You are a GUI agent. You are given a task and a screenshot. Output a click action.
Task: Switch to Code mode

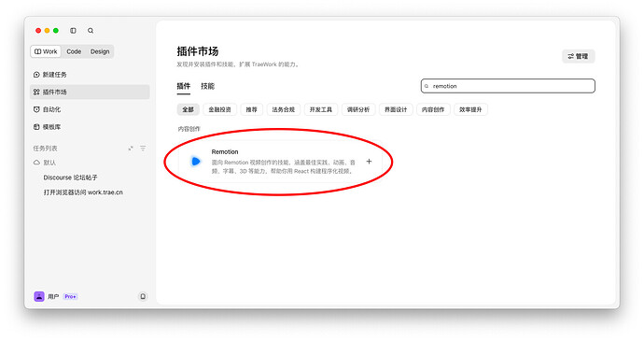coord(74,51)
